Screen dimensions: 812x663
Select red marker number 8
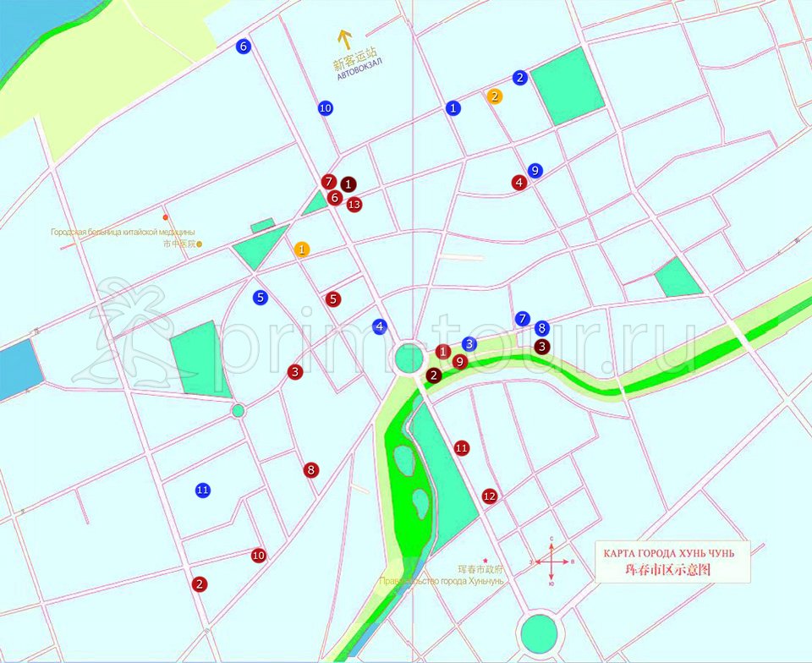pos(311,469)
